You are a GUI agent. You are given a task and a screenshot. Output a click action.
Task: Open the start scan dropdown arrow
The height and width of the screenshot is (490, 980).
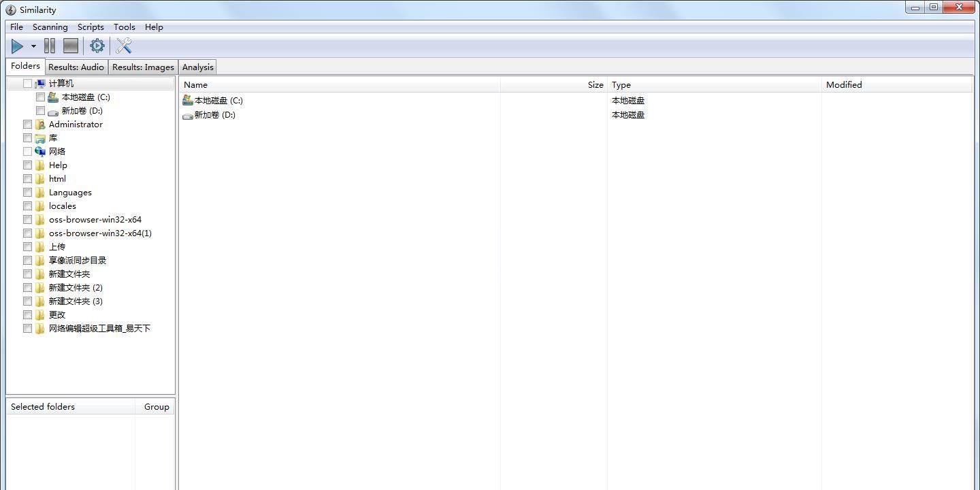[x=33, y=46]
